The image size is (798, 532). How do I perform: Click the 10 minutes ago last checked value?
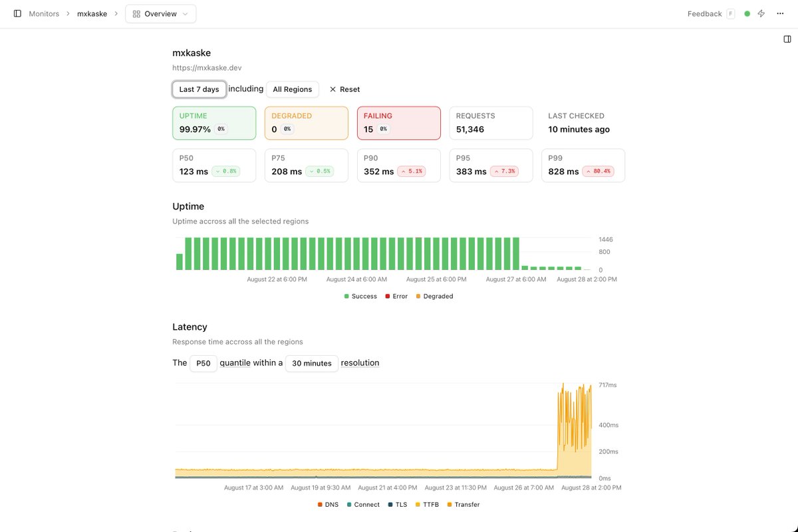coord(579,130)
